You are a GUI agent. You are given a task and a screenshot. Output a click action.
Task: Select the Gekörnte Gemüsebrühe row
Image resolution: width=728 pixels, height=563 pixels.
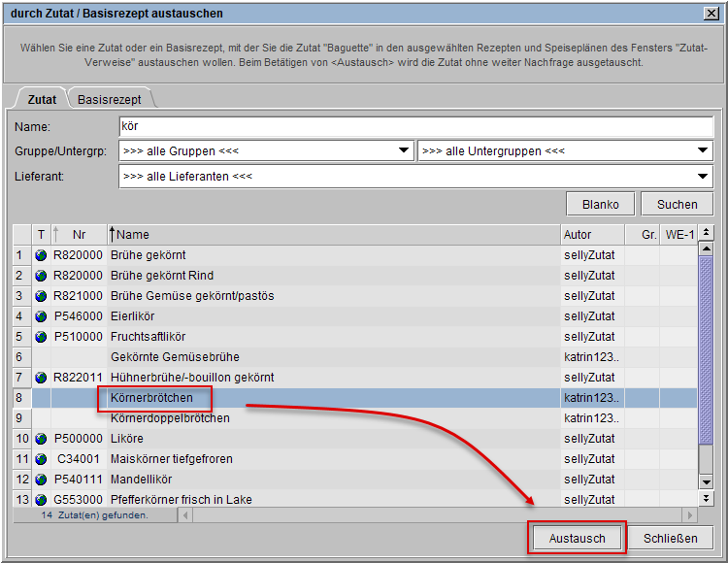[x=355, y=357]
